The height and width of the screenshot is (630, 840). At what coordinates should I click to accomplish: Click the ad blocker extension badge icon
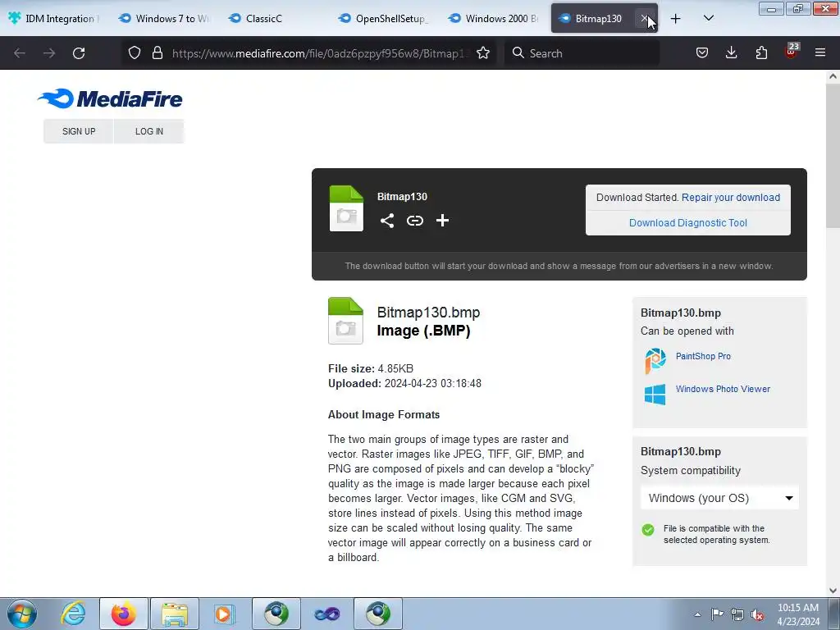click(x=792, y=52)
